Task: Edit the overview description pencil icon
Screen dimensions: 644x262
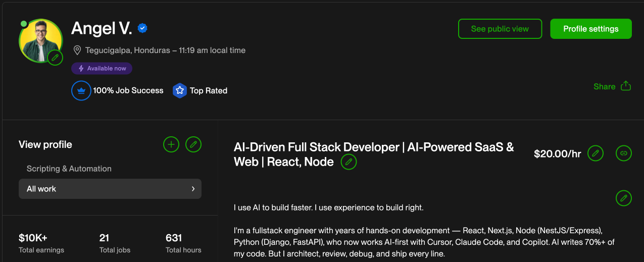Action: coord(624,198)
